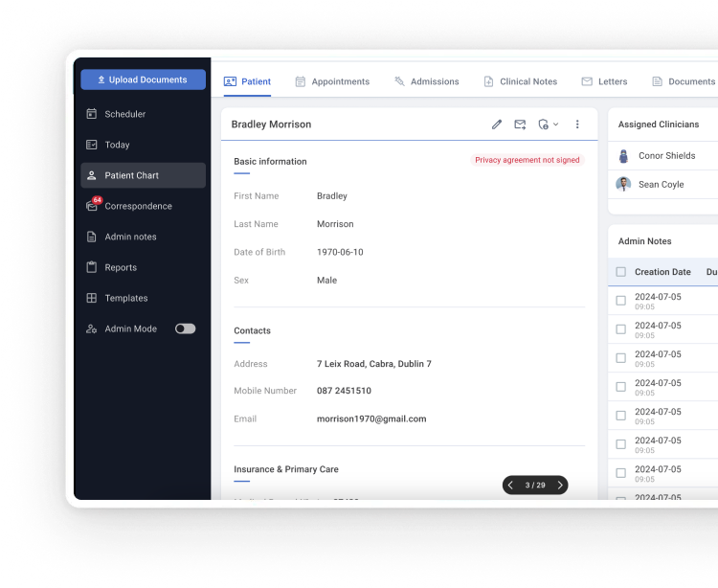718x588 pixels.
Task: Open Templates in the sidebar
Action: (x=126, y=298)
